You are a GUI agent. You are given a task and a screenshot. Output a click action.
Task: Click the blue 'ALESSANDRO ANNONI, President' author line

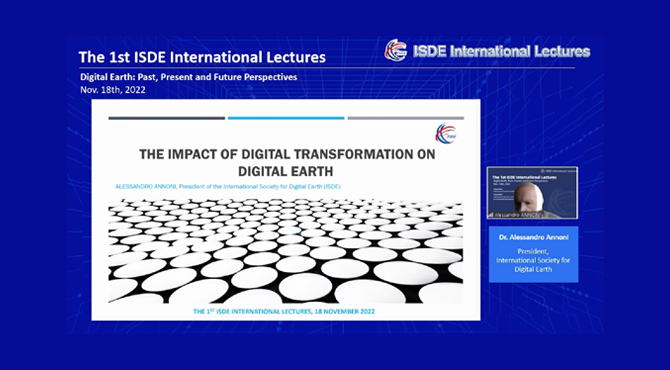(228, 187)
